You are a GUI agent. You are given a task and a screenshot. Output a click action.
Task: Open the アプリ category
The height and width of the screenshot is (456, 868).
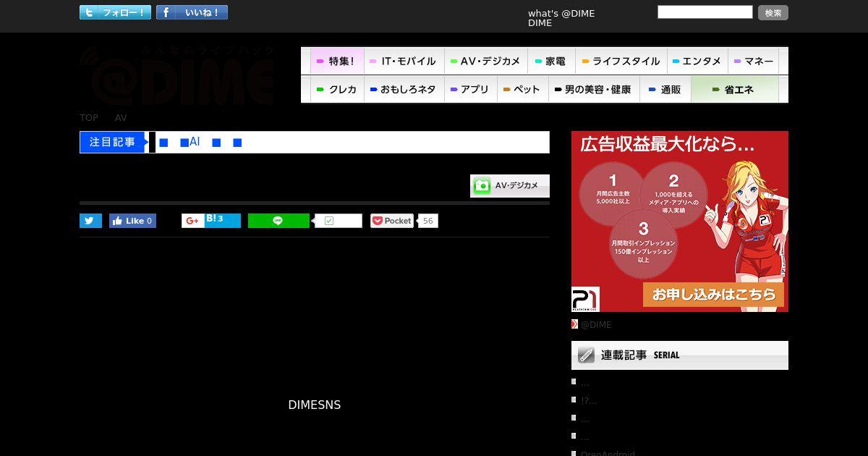point(469,90)
